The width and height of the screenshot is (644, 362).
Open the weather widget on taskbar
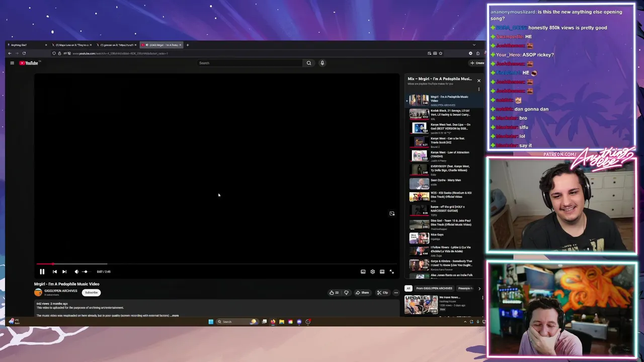[x=14, y=322]
